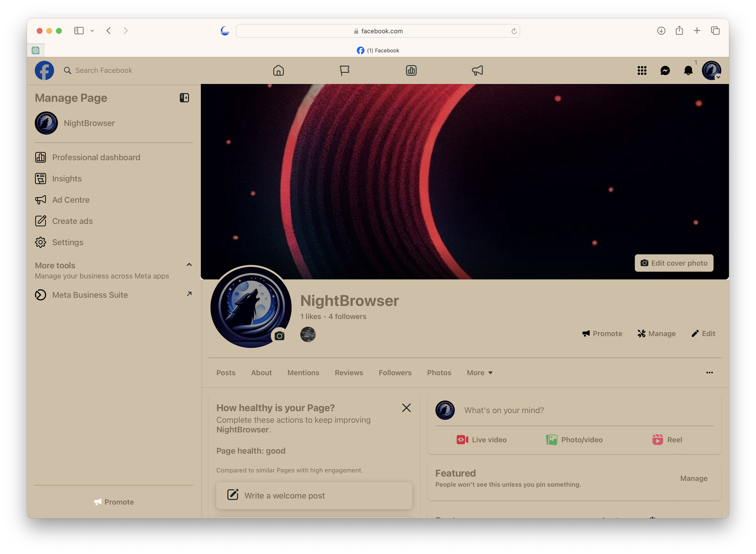Viewport: 756px width, 554px height.
Task: Open the Ad Centre megaphone icon in top bar
Action: point(477,70)
